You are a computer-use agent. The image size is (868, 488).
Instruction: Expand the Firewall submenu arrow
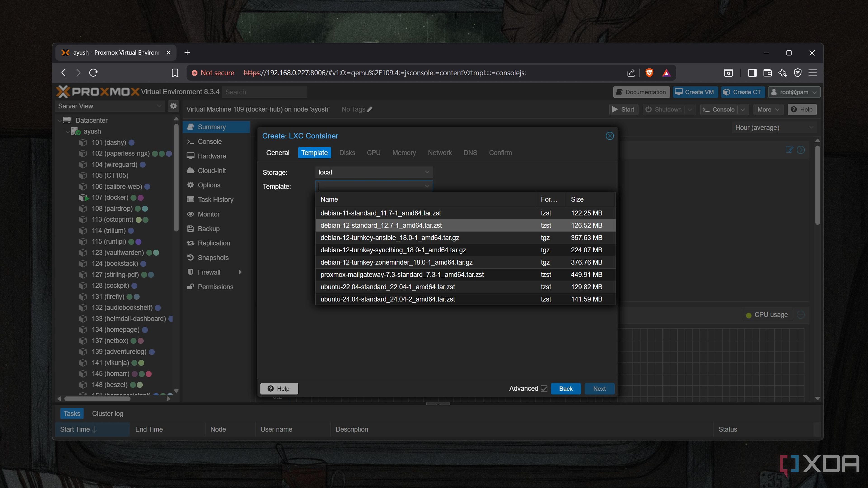[x=240, y=272]
